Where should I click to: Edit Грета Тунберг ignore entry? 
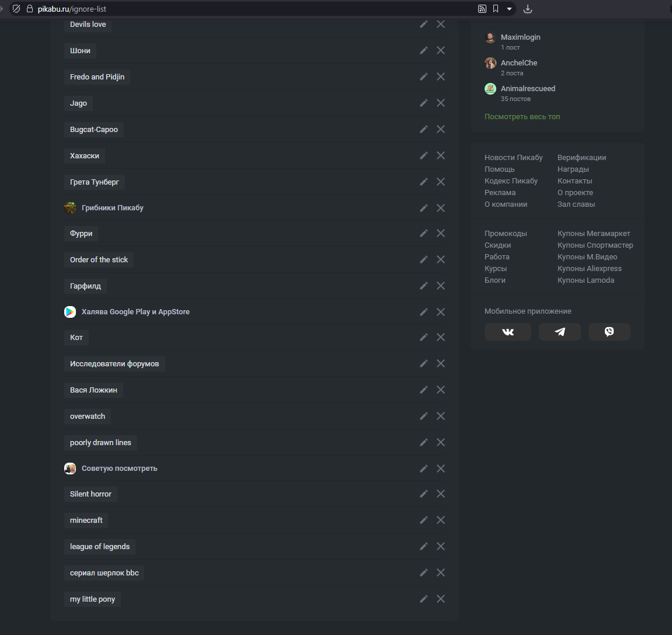point(423,182)
